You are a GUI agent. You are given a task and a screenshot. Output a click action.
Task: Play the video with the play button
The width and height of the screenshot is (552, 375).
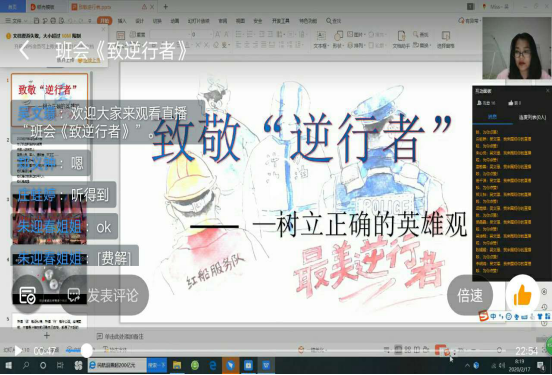point(18,350)
